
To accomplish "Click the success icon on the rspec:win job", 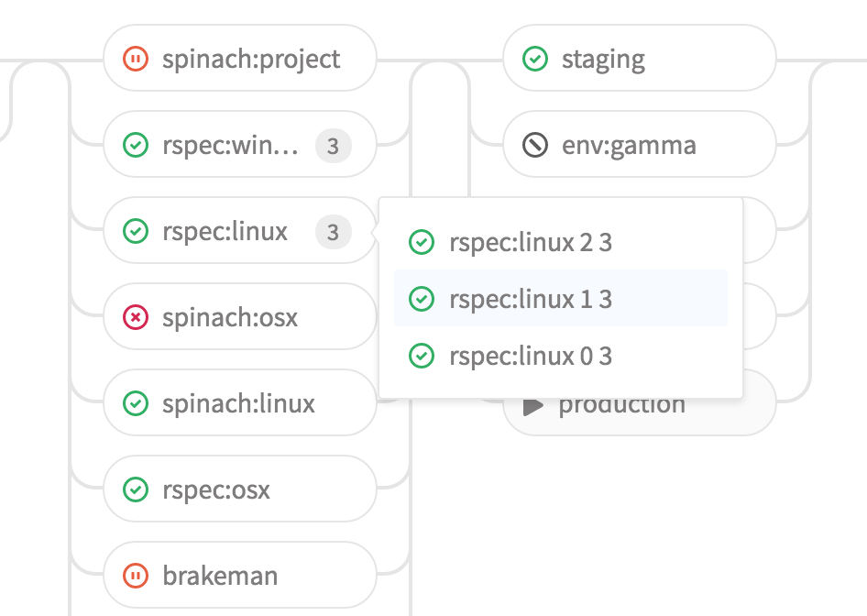I will tap(135, 144).
